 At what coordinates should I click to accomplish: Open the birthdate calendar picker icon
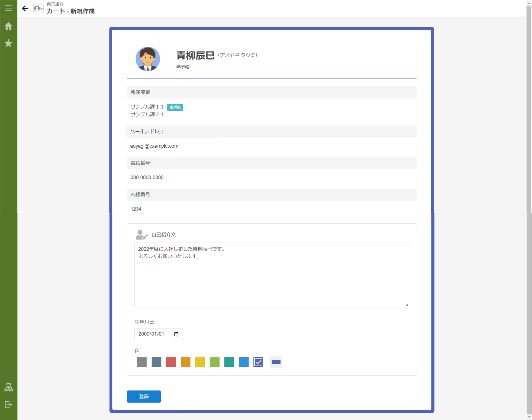tap(176, 334)
